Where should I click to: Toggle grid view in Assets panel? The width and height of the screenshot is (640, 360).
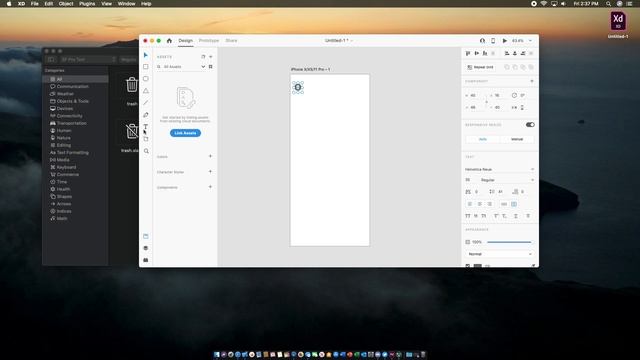(211, 67)
